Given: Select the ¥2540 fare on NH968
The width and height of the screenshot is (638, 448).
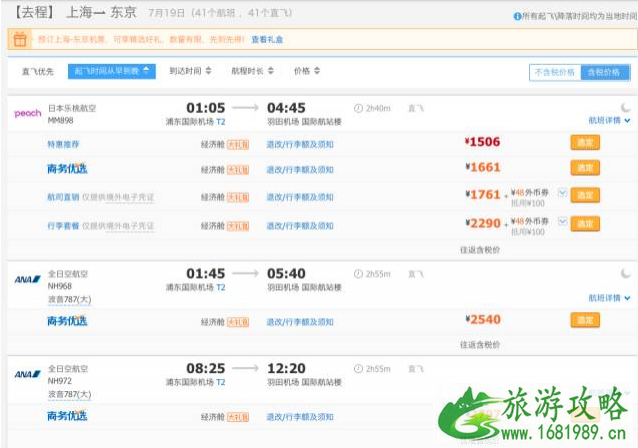Looking at the screenshot, I should tap(585, 320).
